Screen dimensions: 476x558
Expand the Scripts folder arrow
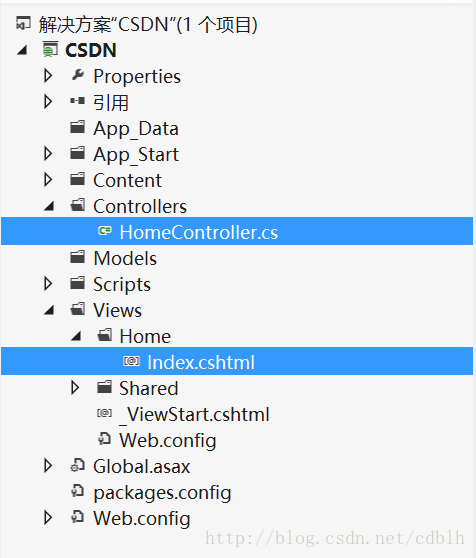(48, 284)
